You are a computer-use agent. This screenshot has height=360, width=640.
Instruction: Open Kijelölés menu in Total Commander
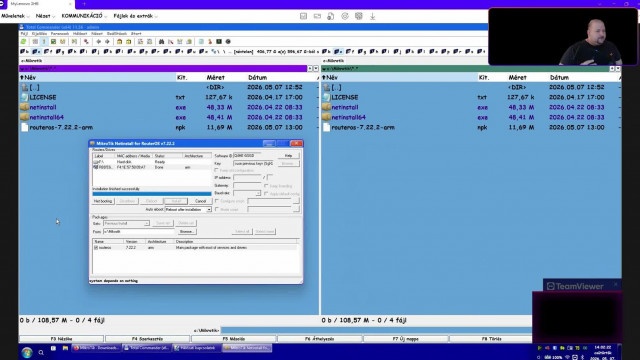click(x=39, y=33)
